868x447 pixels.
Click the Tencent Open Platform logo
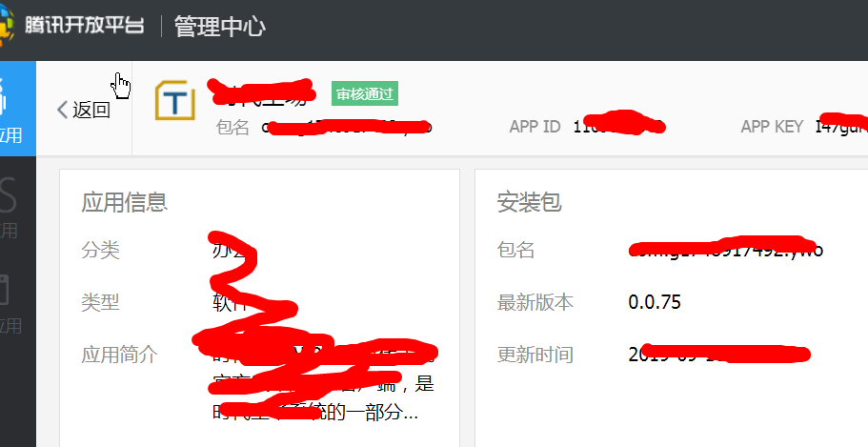tap(7, 26)
